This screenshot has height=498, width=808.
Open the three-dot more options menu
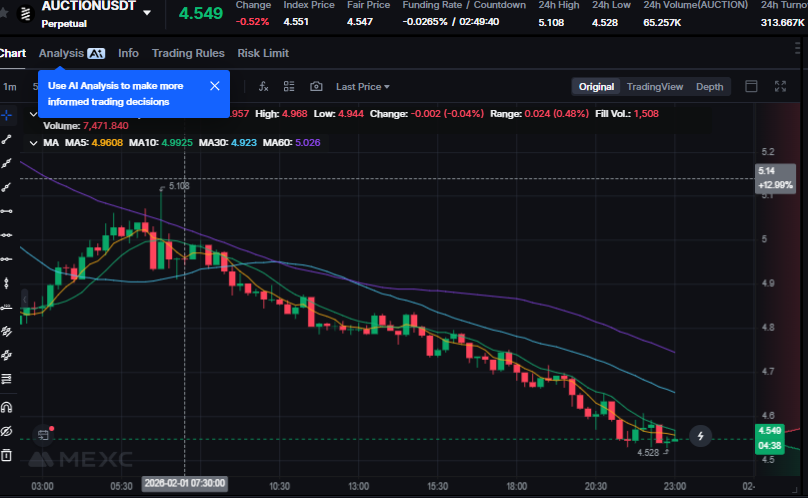[x=798, y=48]
